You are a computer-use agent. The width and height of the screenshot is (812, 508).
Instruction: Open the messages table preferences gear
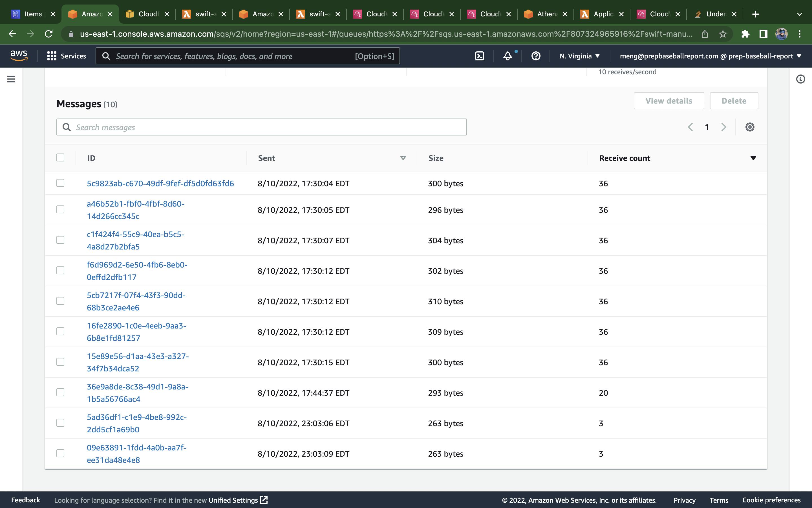750,127
